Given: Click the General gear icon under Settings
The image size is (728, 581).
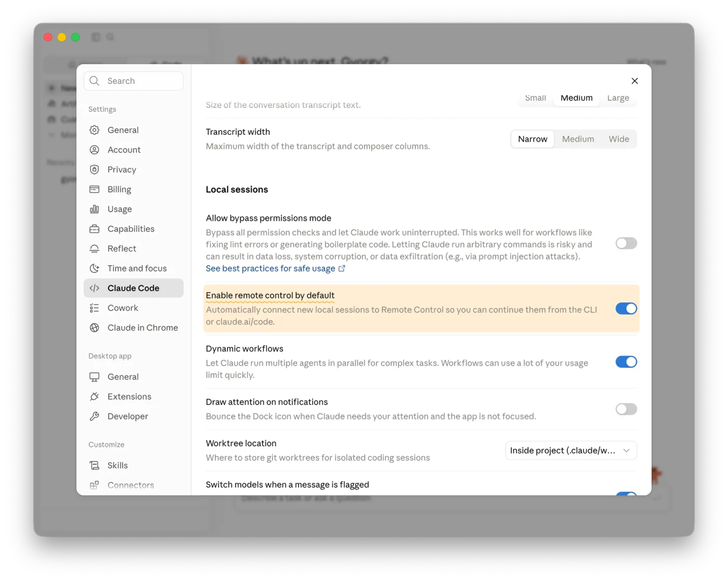Looking at the screenshot, I should click(94, 130).
